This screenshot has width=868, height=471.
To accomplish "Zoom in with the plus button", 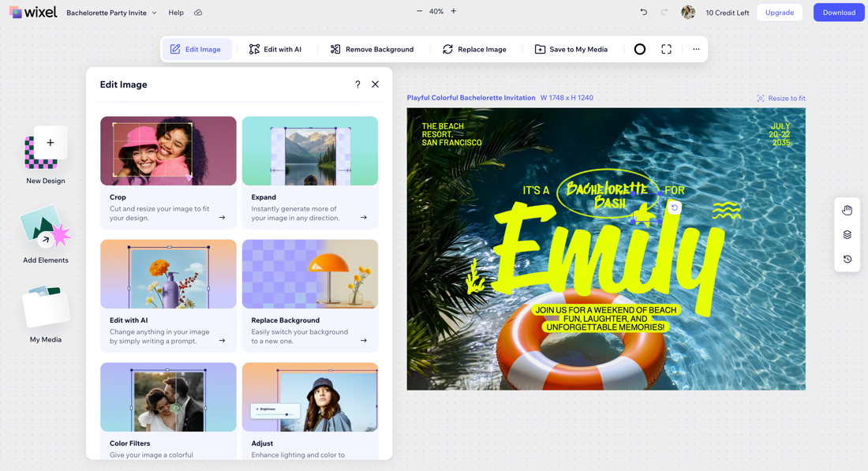I will 454,12.
